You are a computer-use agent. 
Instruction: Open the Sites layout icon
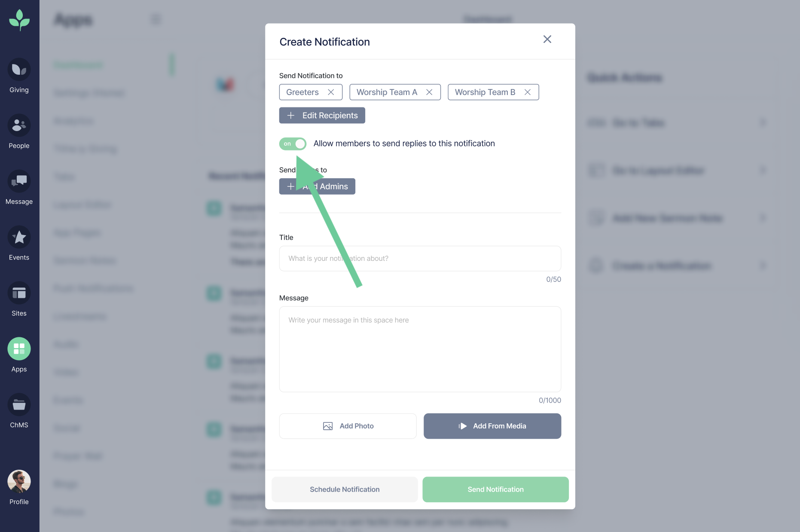click(19, 293)
